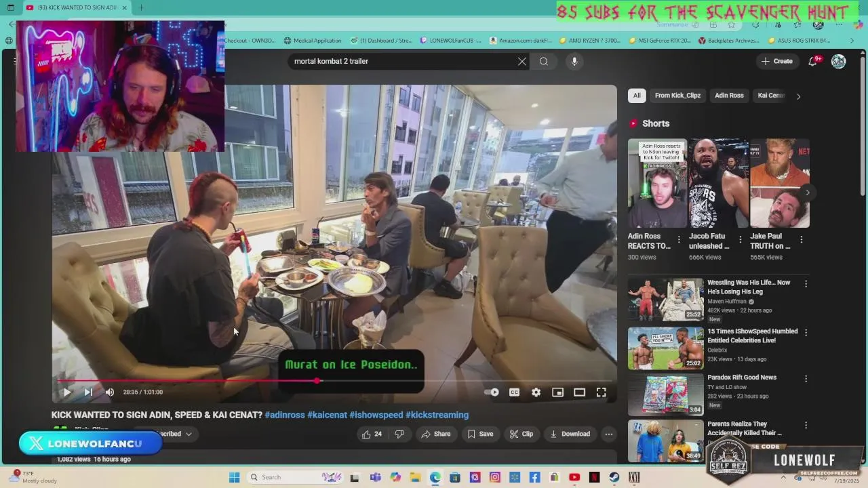
Task: Open Amazon.com bookmark
Action: [x=521, y=41]
